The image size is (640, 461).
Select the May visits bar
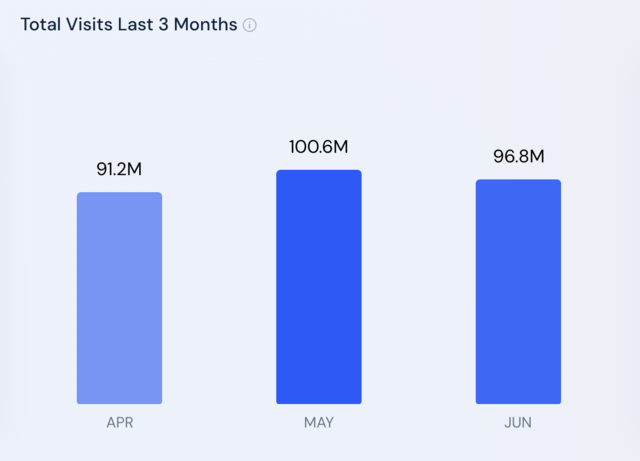click(319, 287)
